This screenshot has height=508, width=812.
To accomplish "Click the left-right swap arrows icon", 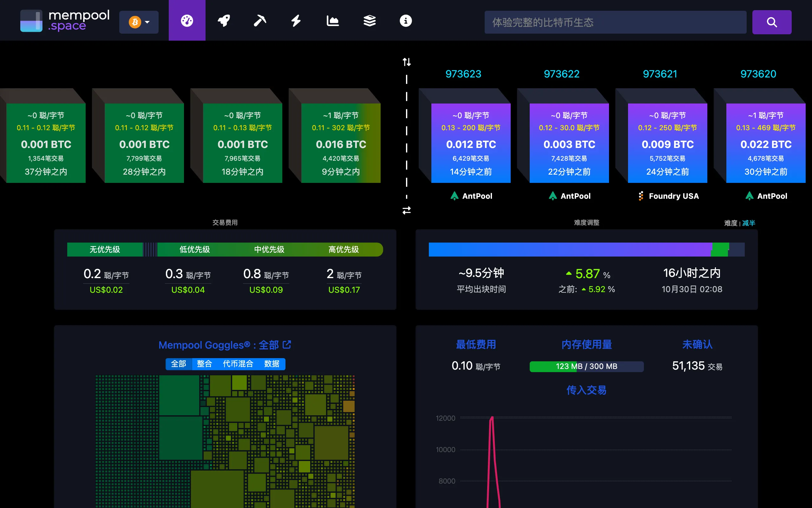I will click(407, 210).
